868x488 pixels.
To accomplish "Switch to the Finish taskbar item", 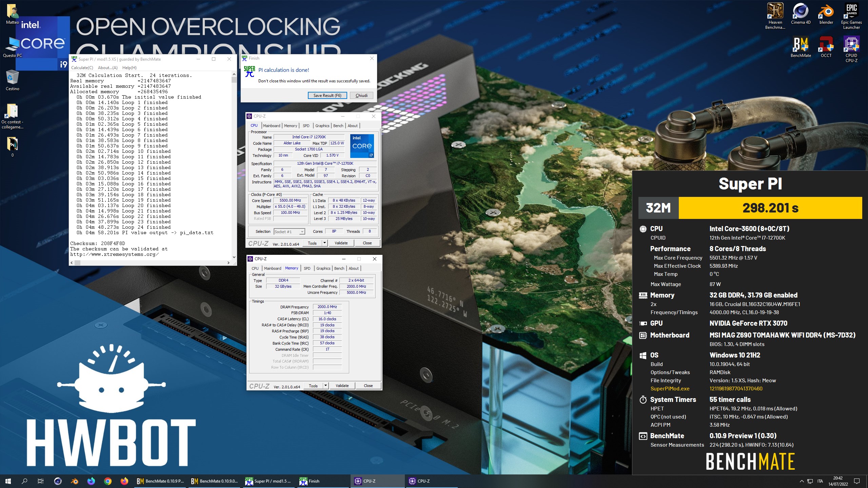I will [x=323, y=481].
